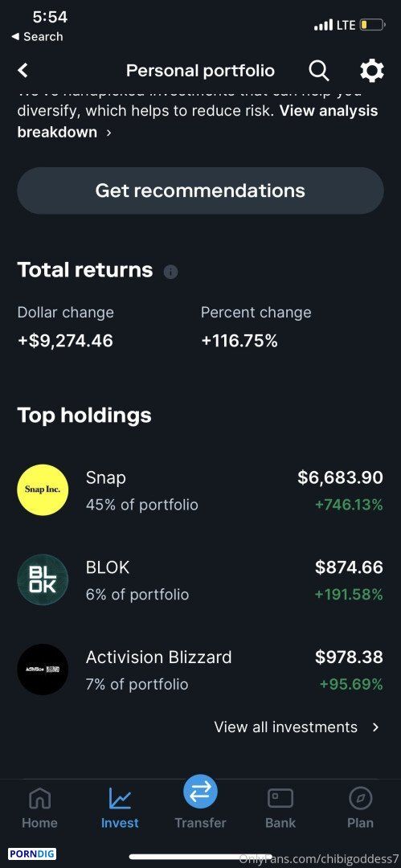
Task: Go to the Home tab
Action: click(40, 809)
